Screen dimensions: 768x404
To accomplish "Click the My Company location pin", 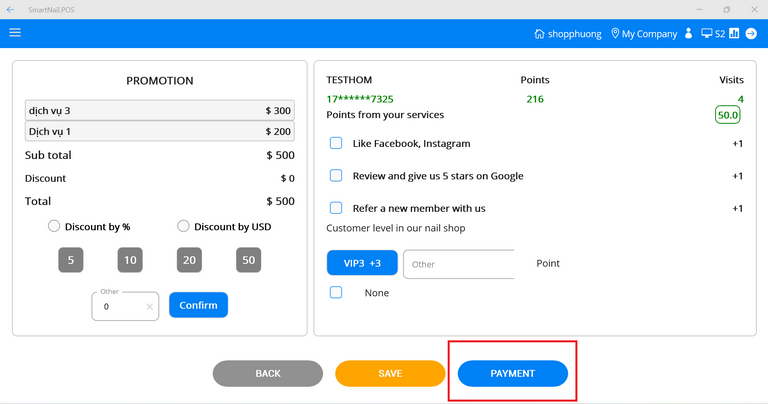I will coord(615,34).
